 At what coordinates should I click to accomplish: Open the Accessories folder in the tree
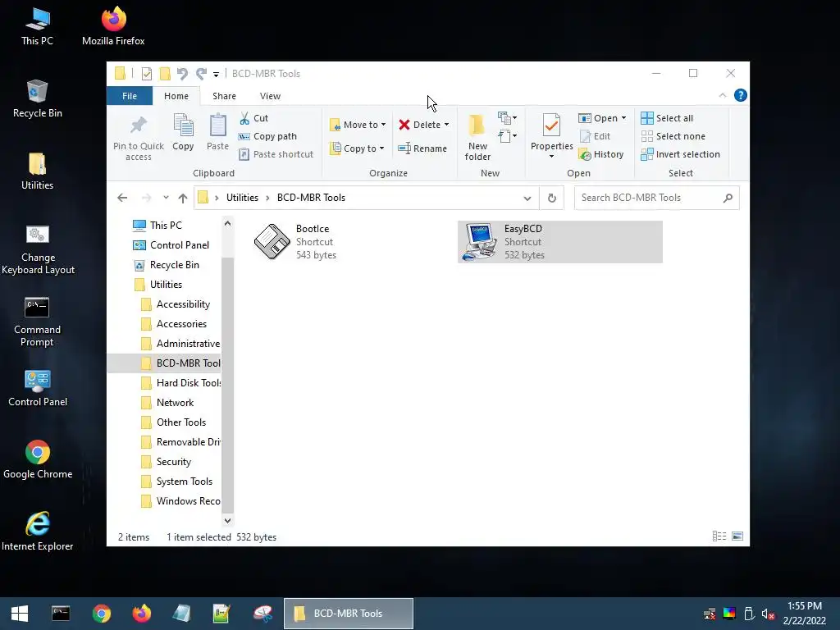181,324
